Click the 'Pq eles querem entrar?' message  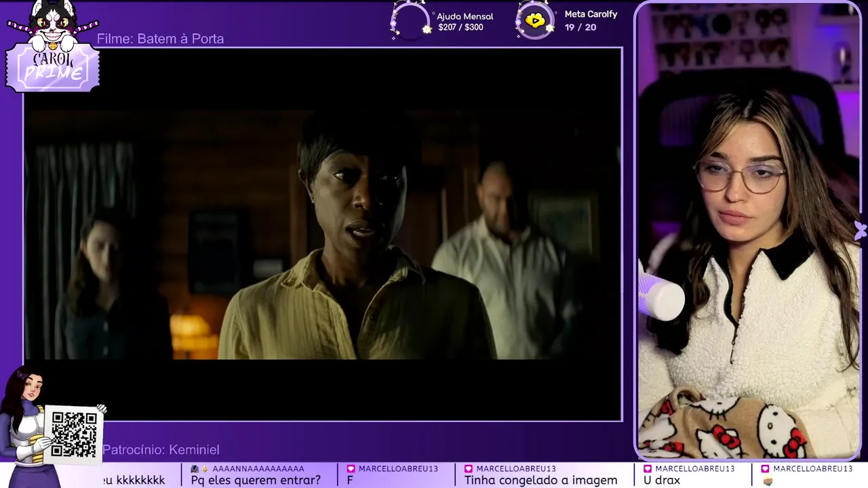click(256, 481)
